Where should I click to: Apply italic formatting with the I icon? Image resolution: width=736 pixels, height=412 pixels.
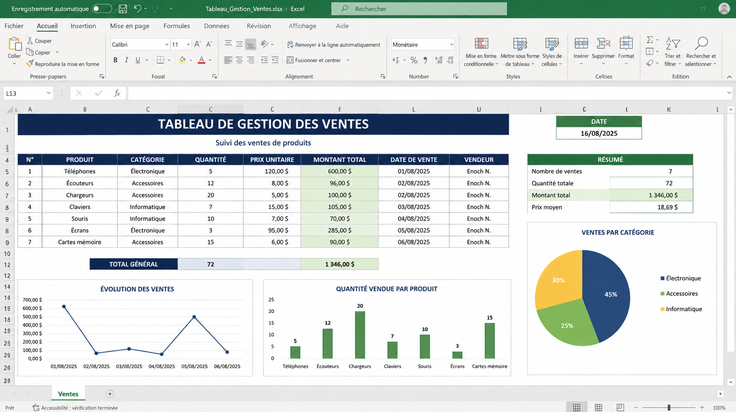126,60
